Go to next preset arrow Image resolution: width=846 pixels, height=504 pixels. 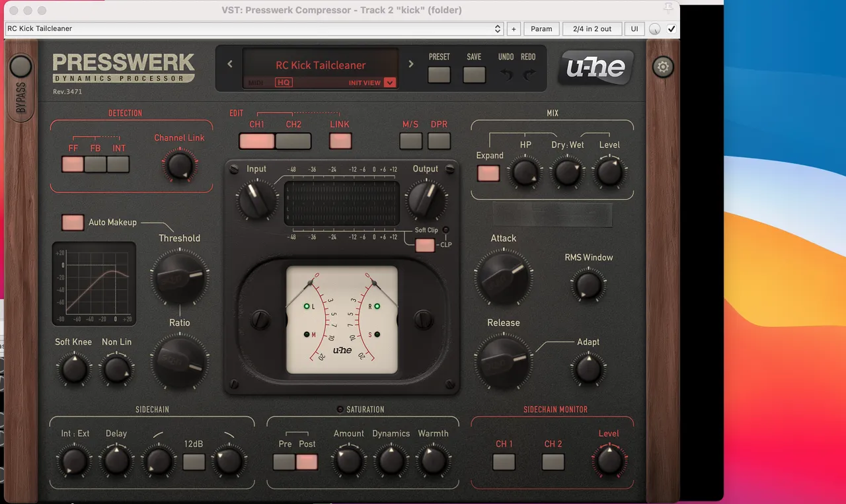point(410,64)
